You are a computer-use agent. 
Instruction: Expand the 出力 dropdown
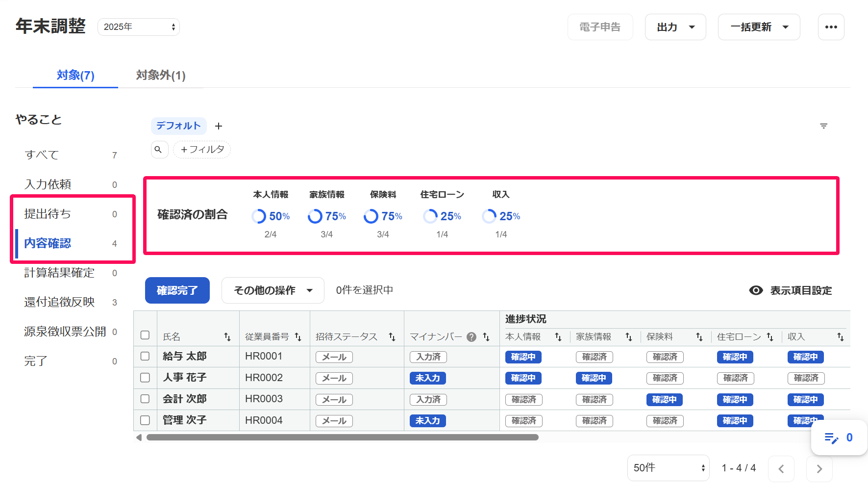675,27
